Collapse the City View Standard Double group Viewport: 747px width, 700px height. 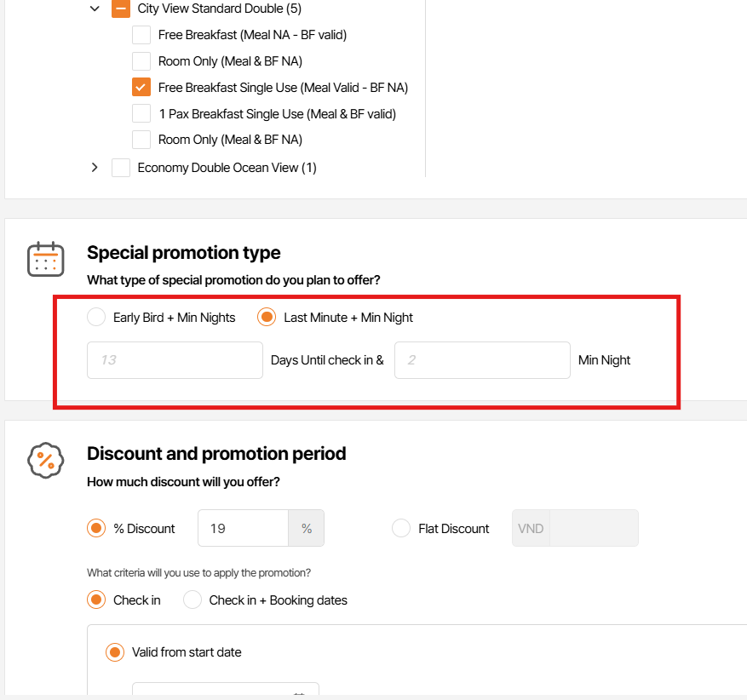tap(95, 9)
